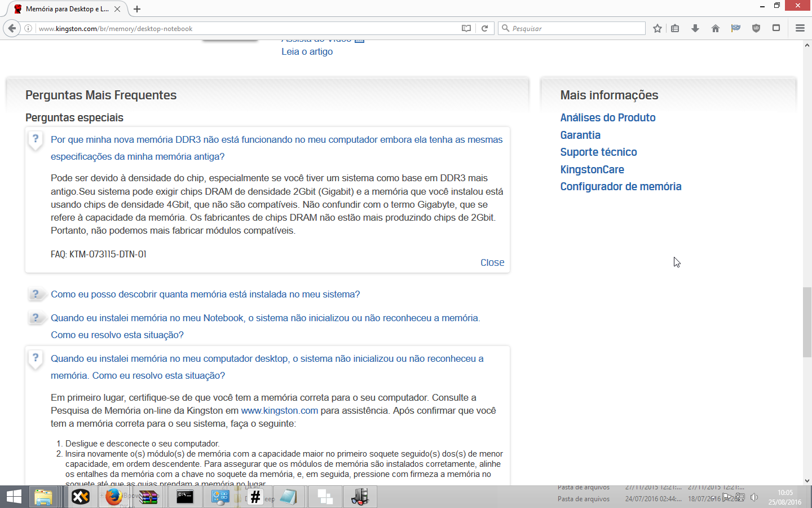Open Suporte técnico link
812x508 pixels.
pyautogui.click(x=598, y=152)
